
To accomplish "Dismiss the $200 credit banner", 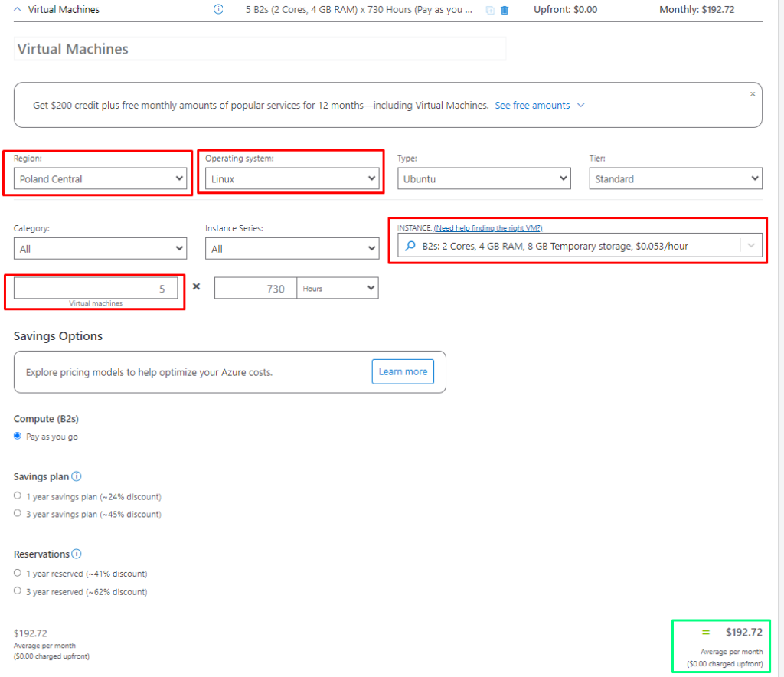I will point(752,94).
